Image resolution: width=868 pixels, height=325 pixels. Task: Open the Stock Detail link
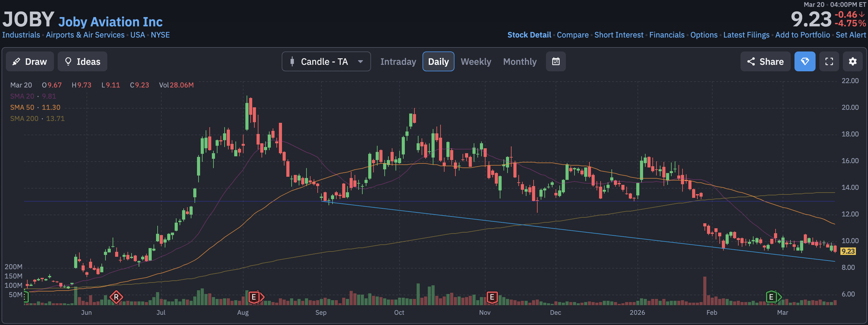point(529,35)
